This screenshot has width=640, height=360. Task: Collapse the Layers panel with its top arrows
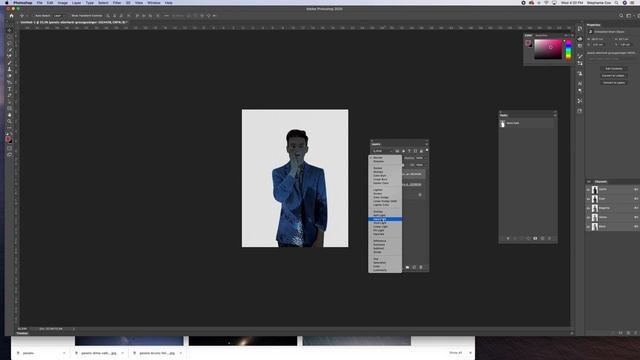(x=427, y=140)
